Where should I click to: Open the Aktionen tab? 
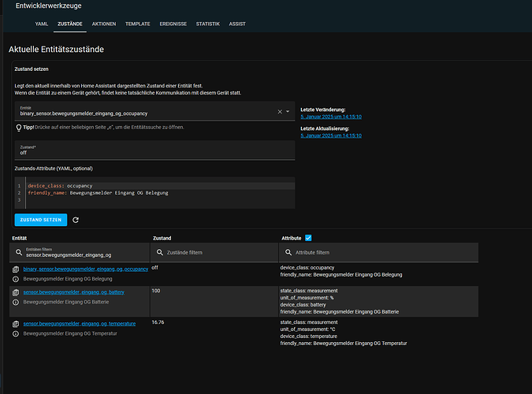click(x=104, y=24)
